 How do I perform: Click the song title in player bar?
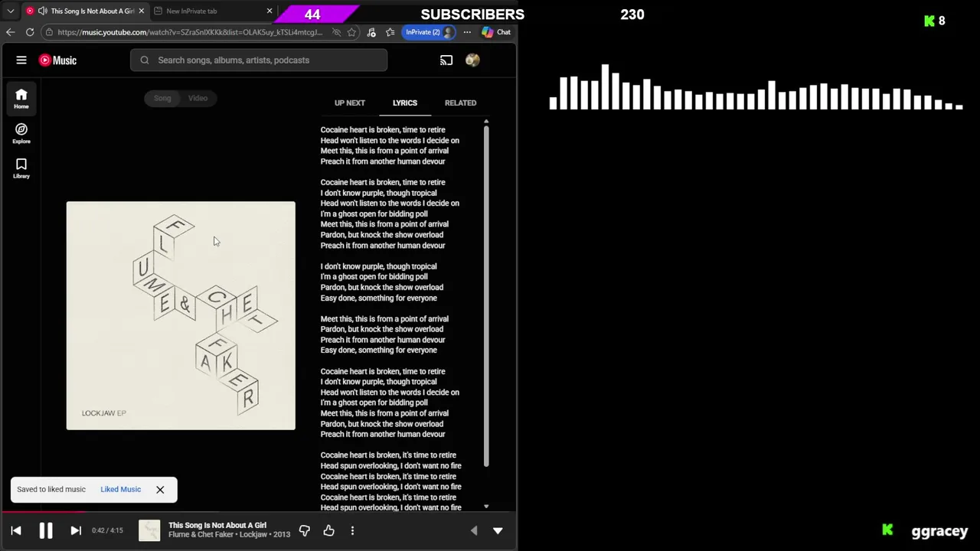pos(217,525)
